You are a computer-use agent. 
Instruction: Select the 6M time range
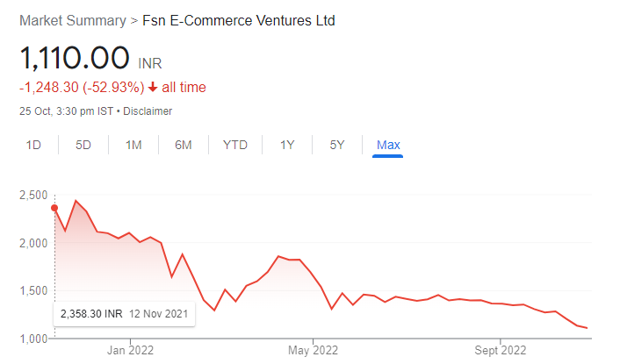click(x=183, y=145)
